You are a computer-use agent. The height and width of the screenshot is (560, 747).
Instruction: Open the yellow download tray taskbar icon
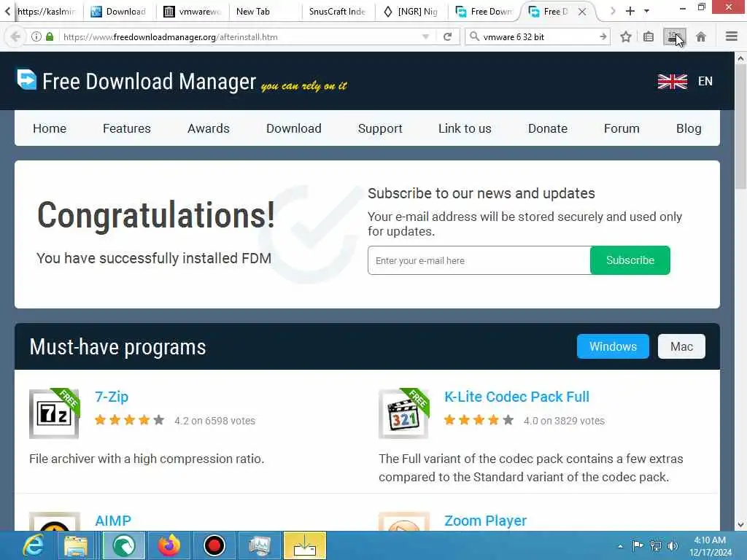tap(305, 545)
